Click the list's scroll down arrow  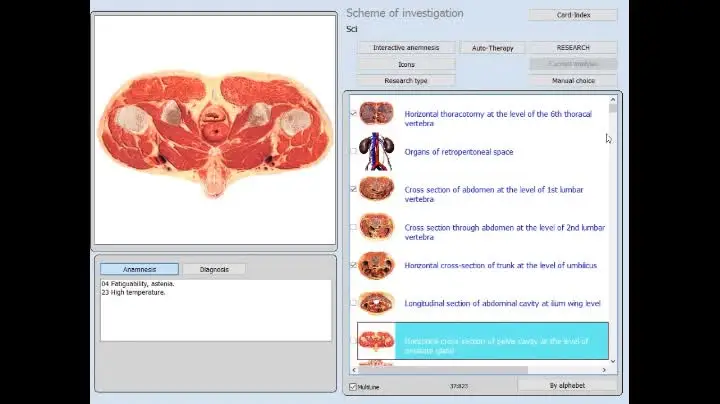tap(613, 361)
